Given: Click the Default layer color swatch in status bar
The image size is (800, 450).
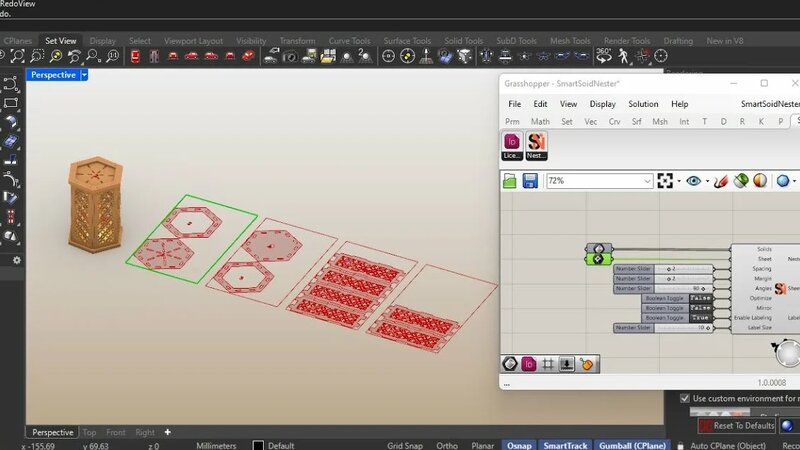Looking at the screenshot, I should tap(258, 445).
